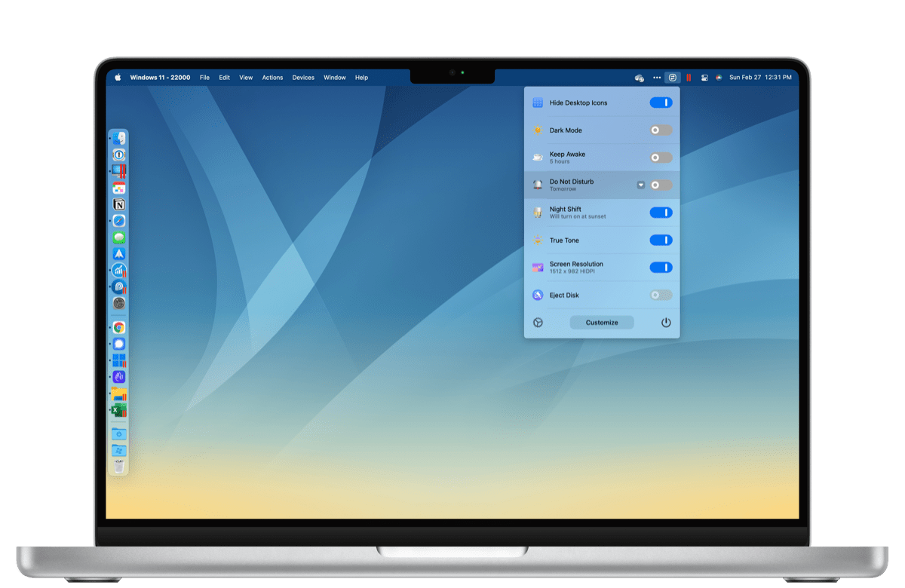Open the Trash in the Dock
The width and height of the screenshot is (905, 588).
tap(119, 466)
